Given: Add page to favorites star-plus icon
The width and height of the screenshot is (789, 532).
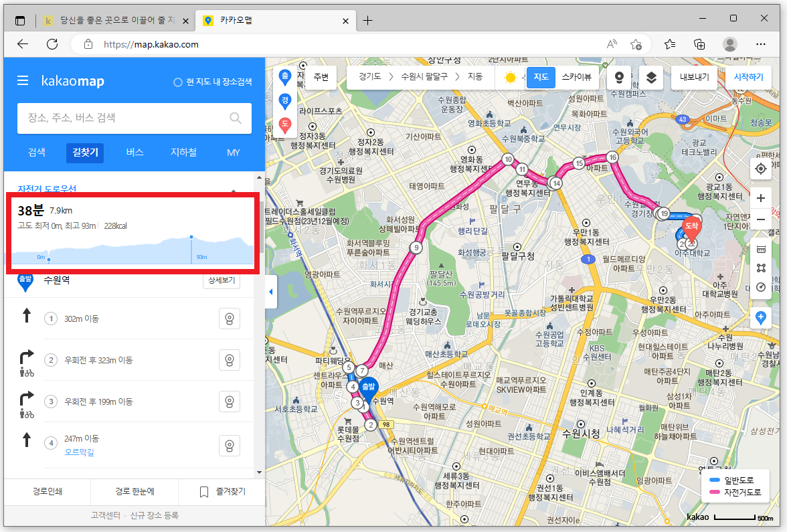Looking at the screenshot, I should pos(636,44).
